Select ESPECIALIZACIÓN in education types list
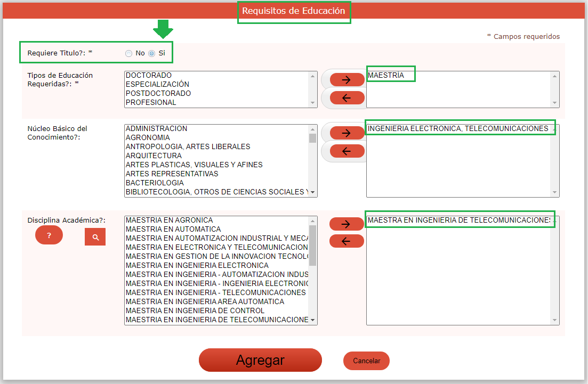588x384 pixels. point(157,85)
